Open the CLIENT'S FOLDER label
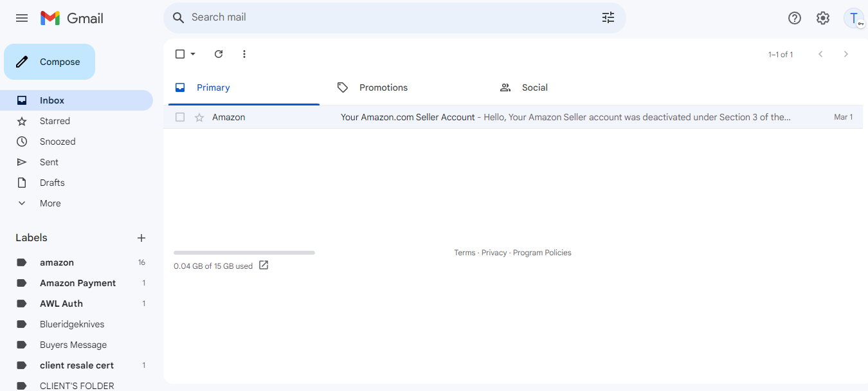868x391 pixels. coord(77,386)
